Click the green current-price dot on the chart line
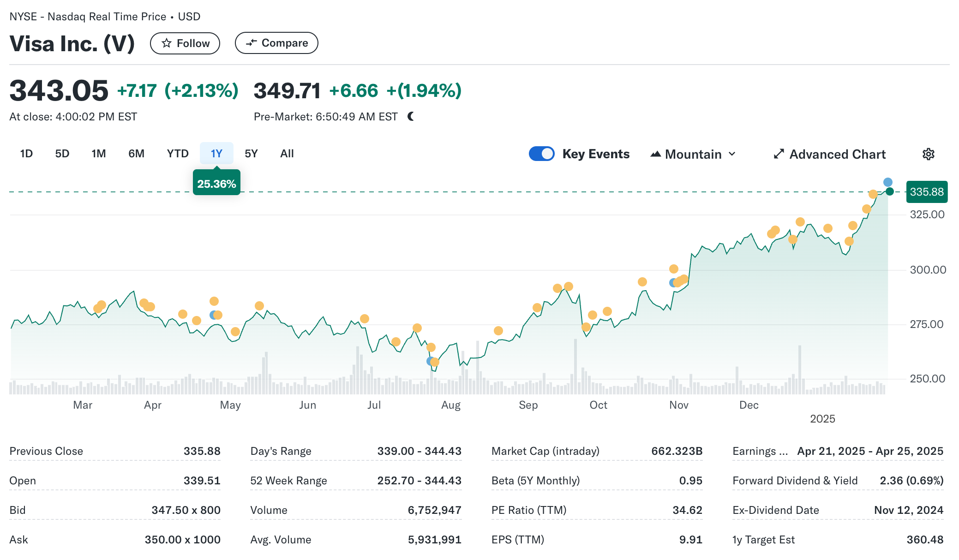The image size is (959, 560). pyautogui.click(x=890, y=192)
